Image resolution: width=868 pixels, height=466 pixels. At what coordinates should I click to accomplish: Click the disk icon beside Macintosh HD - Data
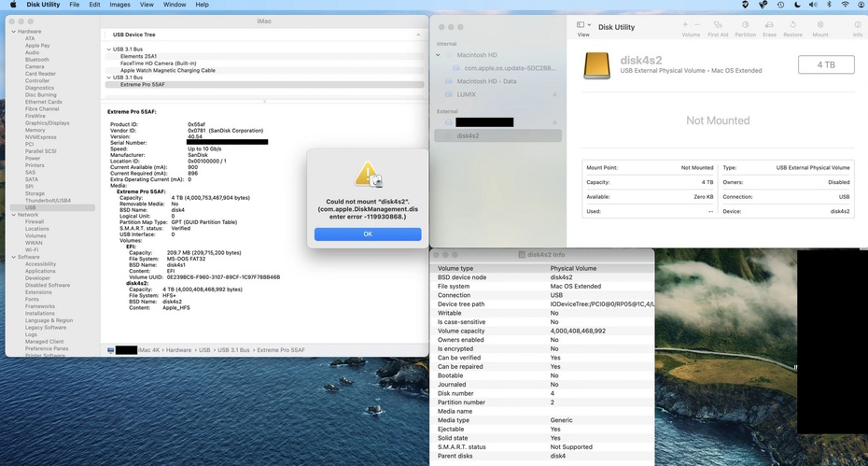(449, 81)
